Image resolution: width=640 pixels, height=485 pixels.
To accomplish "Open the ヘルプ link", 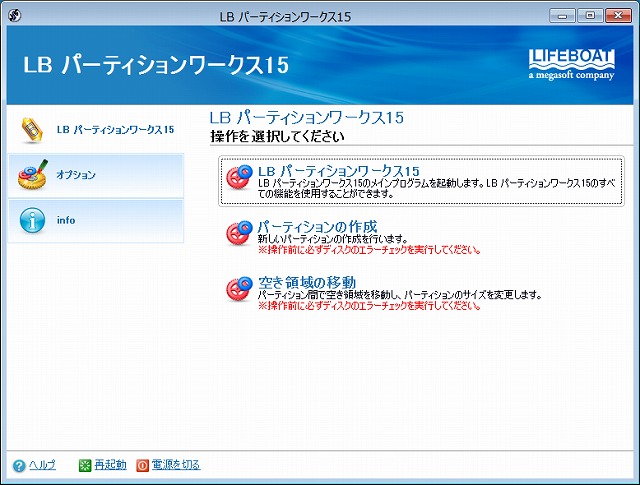I will 42,465.
